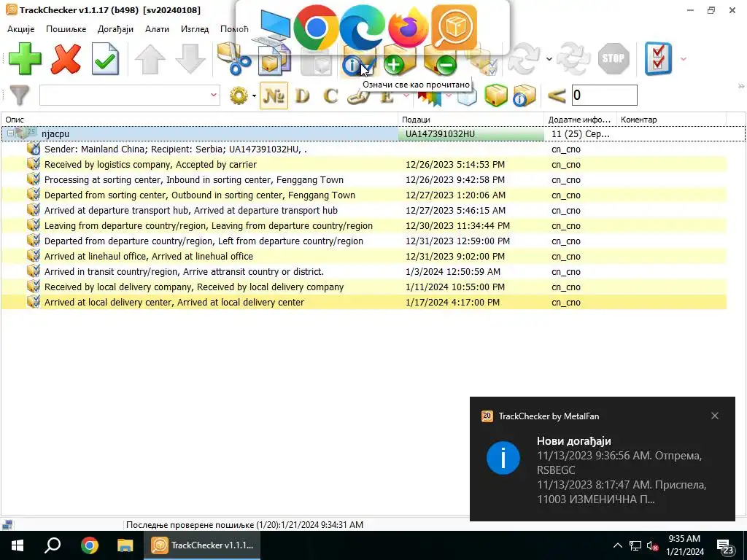747x560 pixels.
Task: Select 'Departed from sorting center' event row
Action: 364,195
